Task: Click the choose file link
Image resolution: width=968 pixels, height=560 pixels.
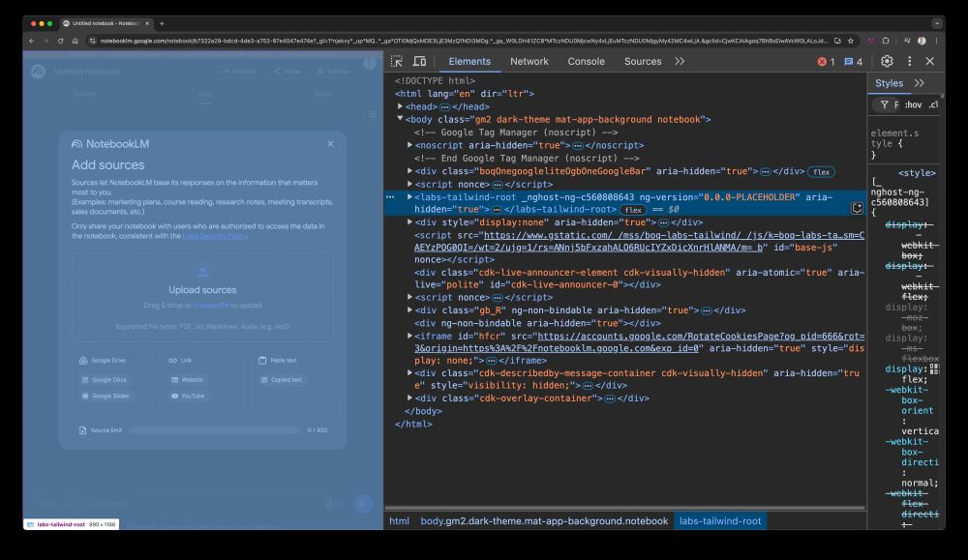Action: coord(211,306)
